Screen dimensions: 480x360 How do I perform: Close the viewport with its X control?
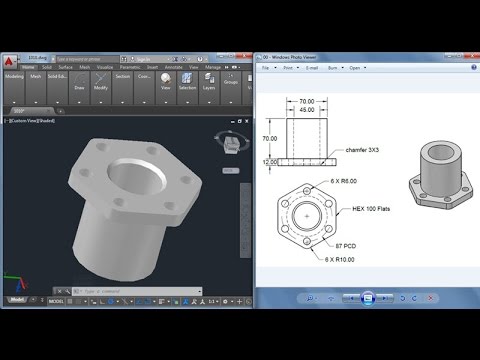tap(247, 121)
